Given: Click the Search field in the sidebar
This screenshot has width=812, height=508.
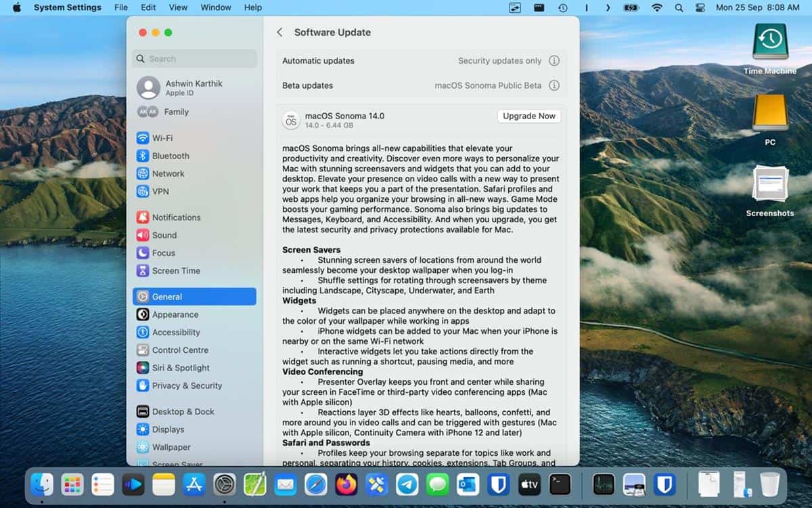Looking at the screenshot, I should pyautogui.click(x=194, y=58).
